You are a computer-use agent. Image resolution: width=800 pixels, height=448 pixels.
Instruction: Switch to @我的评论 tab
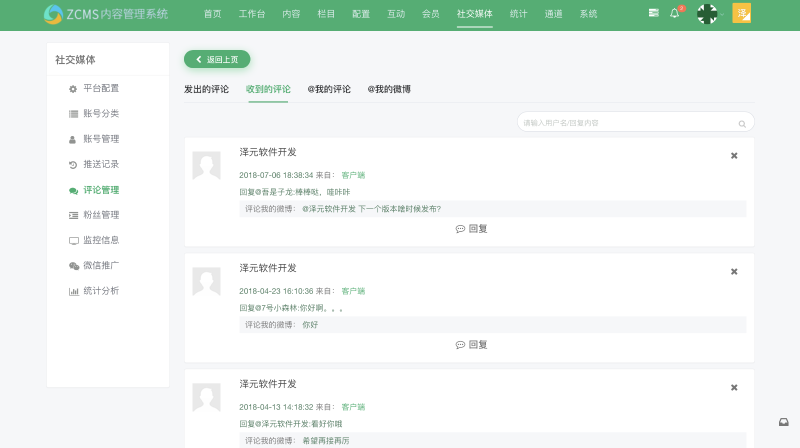(x=329, y=89)
